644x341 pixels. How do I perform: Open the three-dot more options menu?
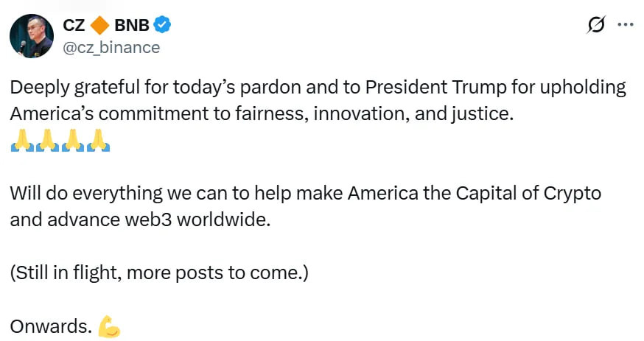pyautogui.click(x=625, y=25)
